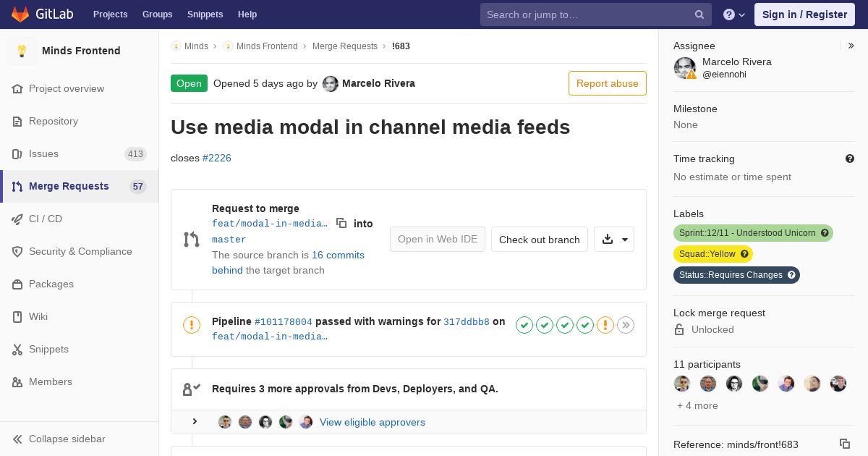Screen dimensions: 868x456
Task: Open the Help header menu item
Action: pos(247,14)
